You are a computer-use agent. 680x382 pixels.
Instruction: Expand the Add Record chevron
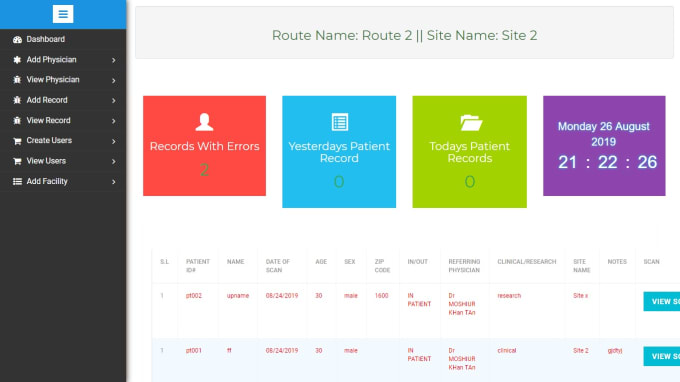[114, 101]
